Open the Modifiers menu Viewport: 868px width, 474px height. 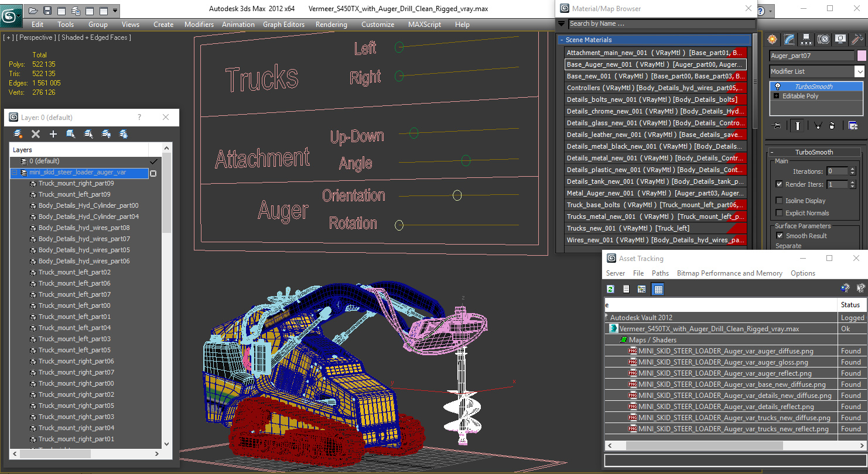click(x=199, y=25)
